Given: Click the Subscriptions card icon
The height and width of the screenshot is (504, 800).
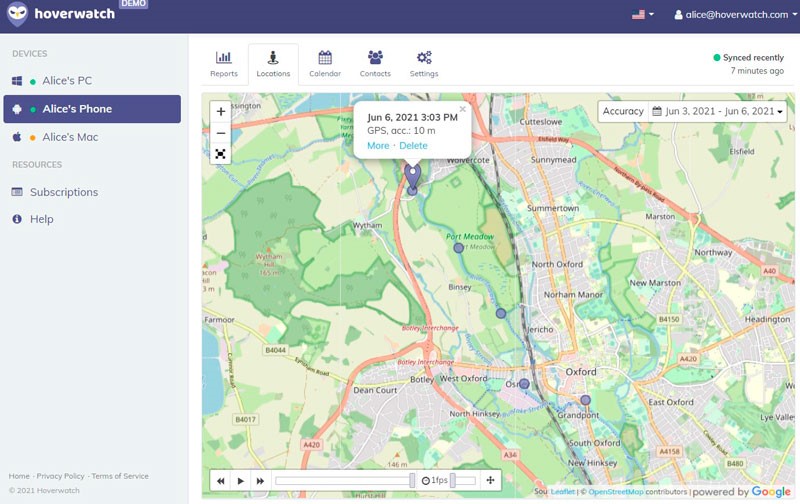Looking at the screenshot, I should tap(17, 192).
